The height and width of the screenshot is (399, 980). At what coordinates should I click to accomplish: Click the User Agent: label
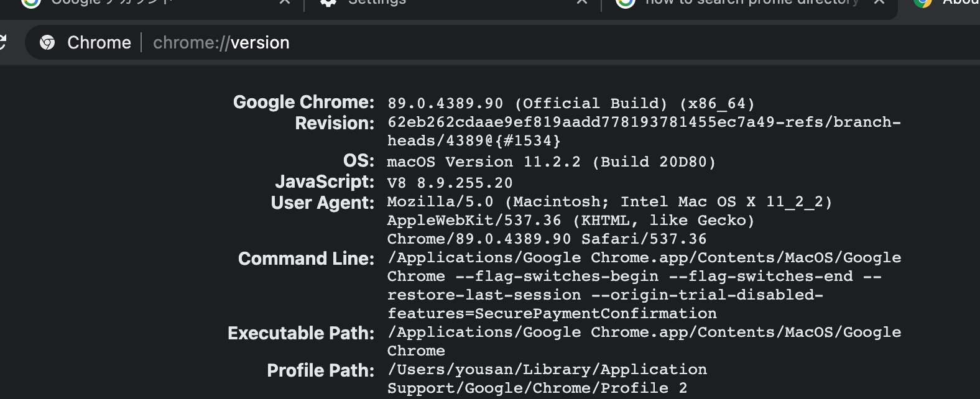coord(323,203)
